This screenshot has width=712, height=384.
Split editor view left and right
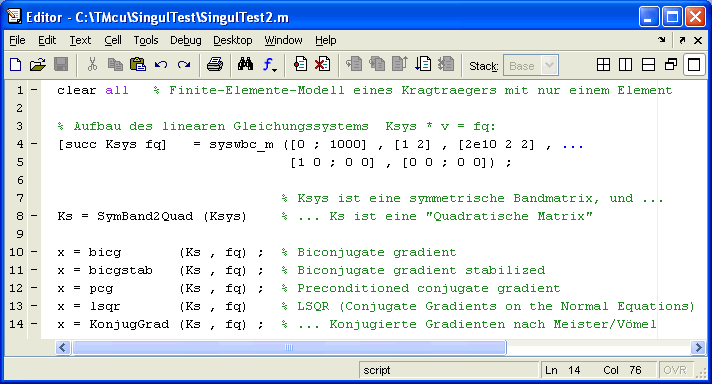[626, 65]
